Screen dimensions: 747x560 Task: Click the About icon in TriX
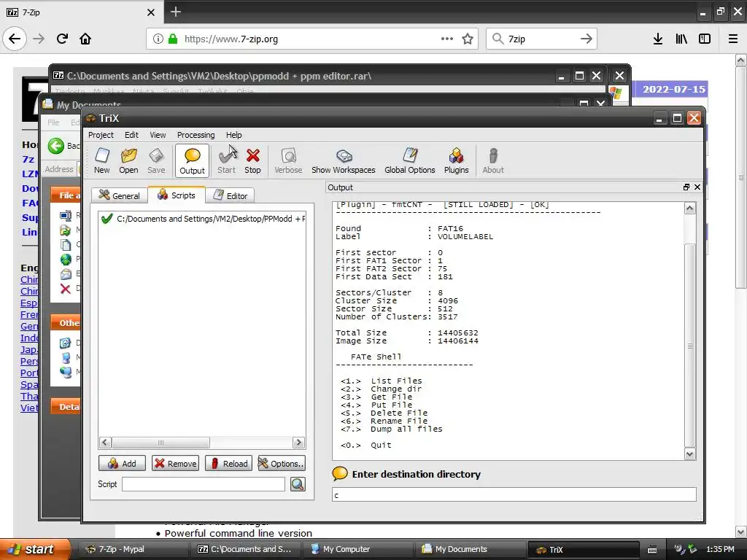click(493, 161)
